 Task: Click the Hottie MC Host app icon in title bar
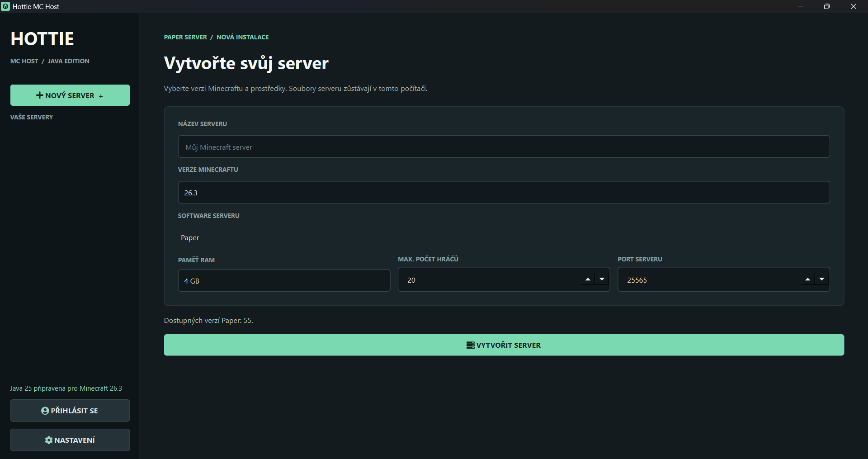(x=5, y=6)
